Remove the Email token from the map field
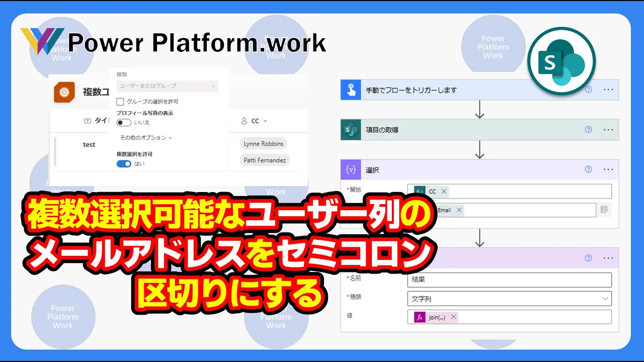The height and width of the screenshot is (362, 644). 459,210
